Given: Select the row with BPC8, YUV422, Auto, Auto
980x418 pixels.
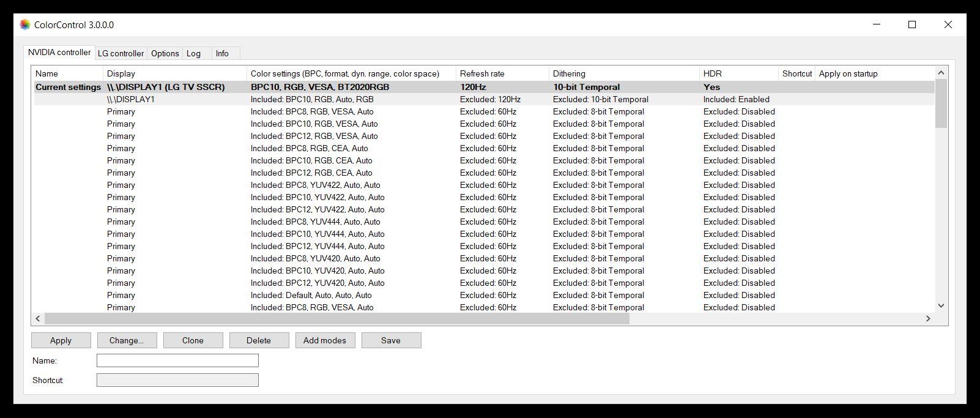Looking at the screenshot, I should pyautogui.click(x=484, y=185).
